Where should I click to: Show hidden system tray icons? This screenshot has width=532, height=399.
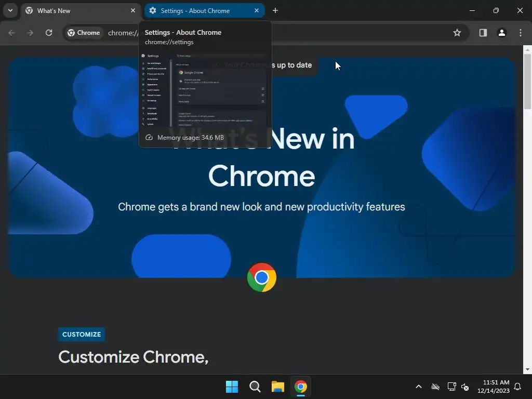point(419,387)
